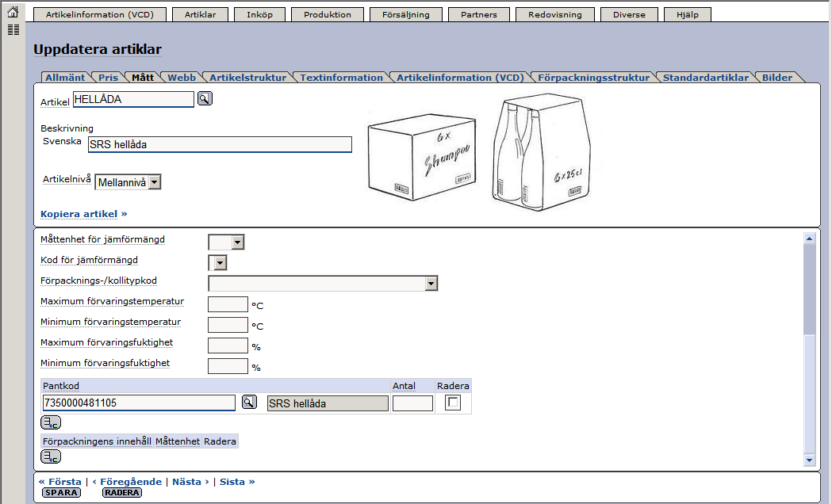Viewport: 832px width, 504px height.
Task: Open Redovisning menu
Action: click(555, 14)
